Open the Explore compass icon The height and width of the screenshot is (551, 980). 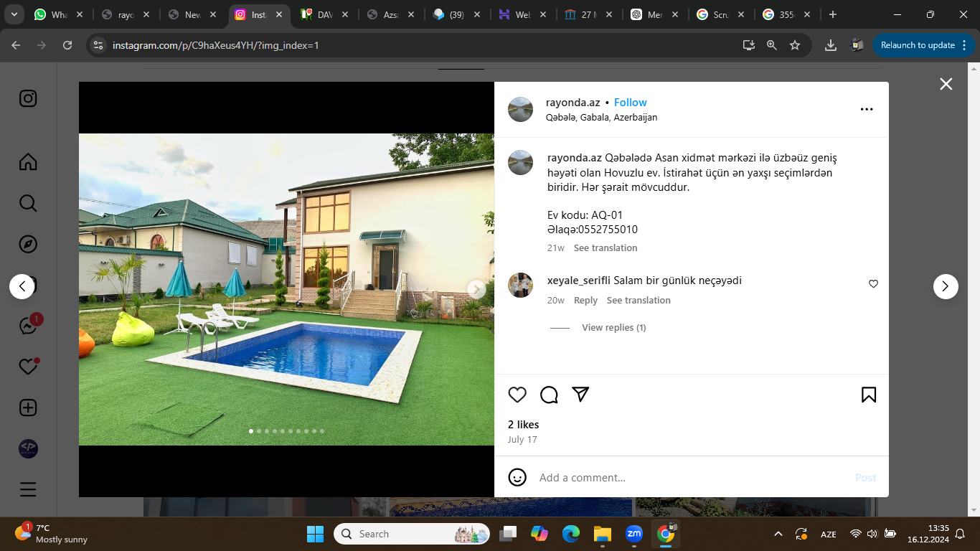pos(28,245)
